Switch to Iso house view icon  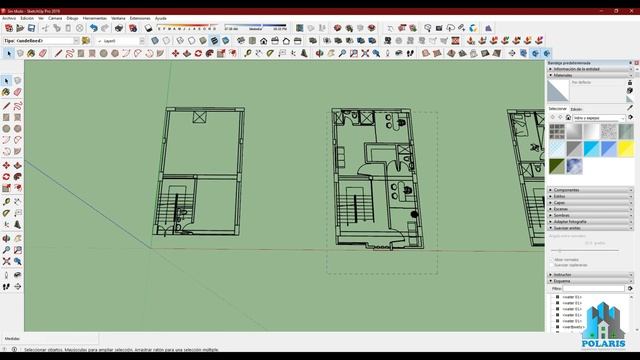coord(241,41)
